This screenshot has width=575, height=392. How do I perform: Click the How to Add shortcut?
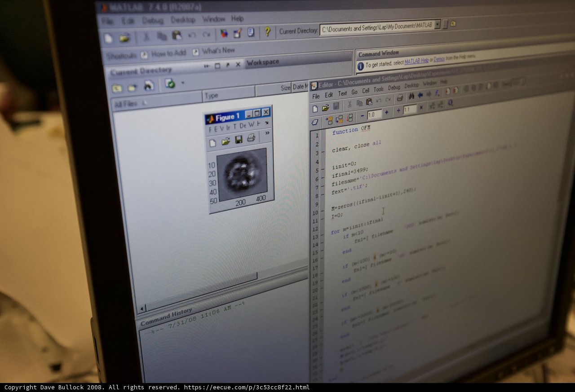pos(168,53)
